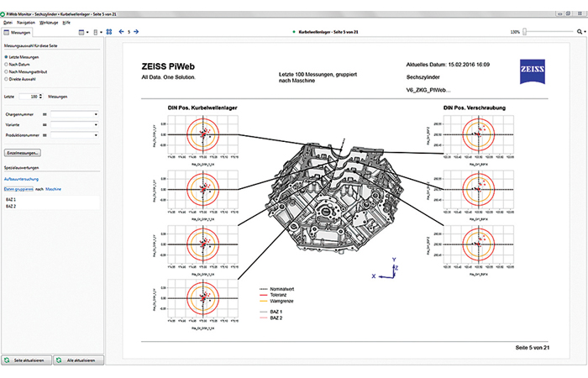Screen dimensions: 588x378
Task: Click the green status dot before Kurbelwellenlager
Action: click(x=294, y=32)
